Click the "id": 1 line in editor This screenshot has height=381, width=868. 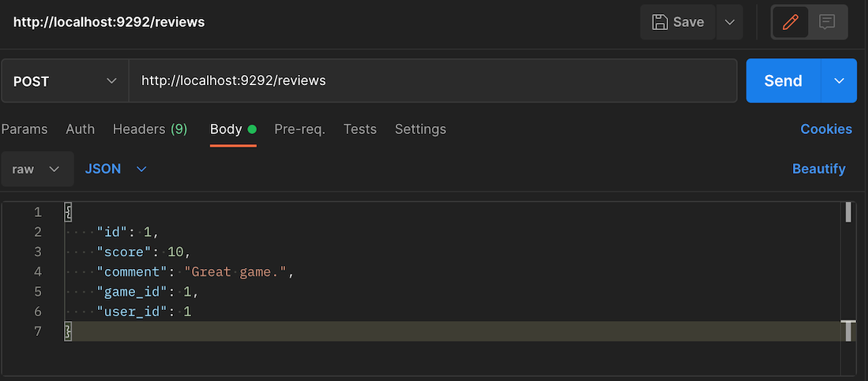click(x=128, y=232)
